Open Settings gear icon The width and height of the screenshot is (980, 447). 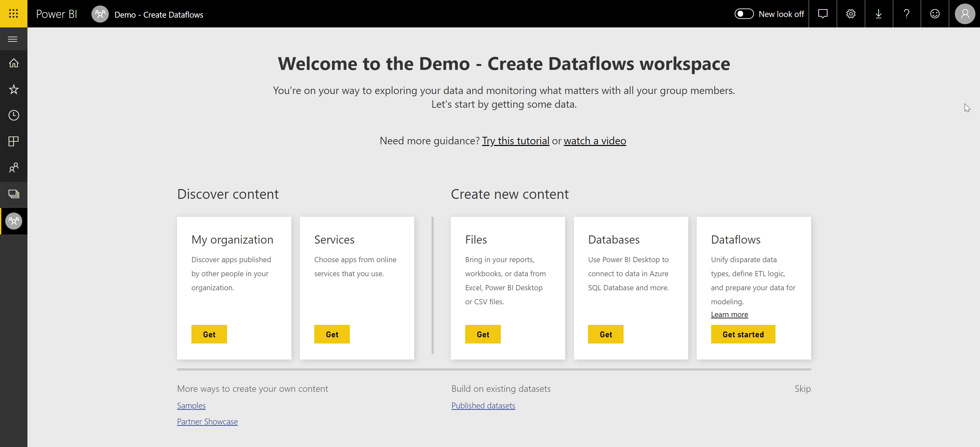(x=851, y=14)
